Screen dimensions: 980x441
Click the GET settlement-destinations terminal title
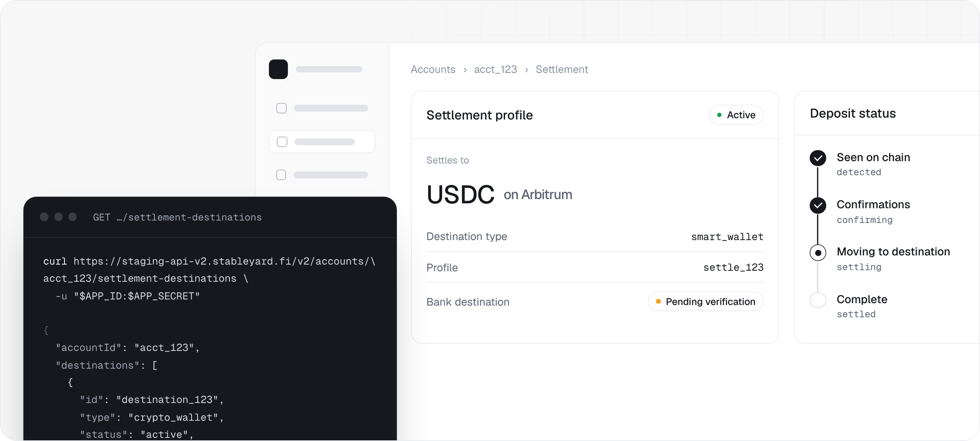[x=177, y=217]
